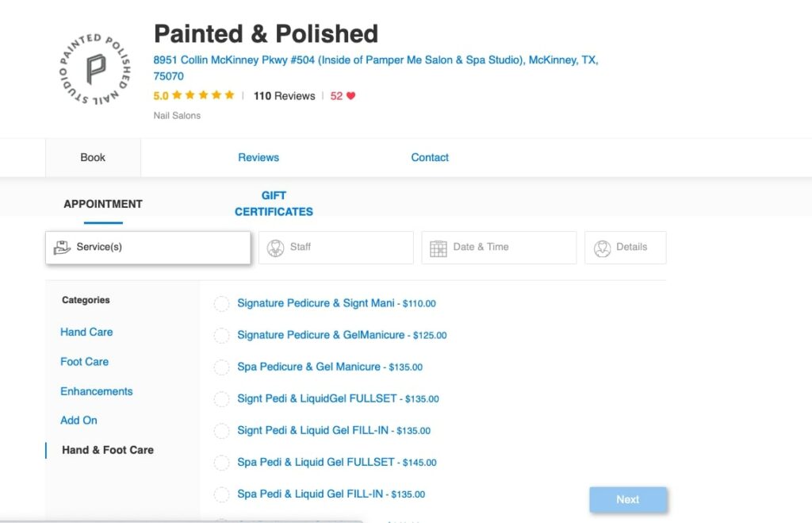Click the Details person icon
The width and height of the screenshot is (812, 523).
pyautogui.click(x=603, y=248)
